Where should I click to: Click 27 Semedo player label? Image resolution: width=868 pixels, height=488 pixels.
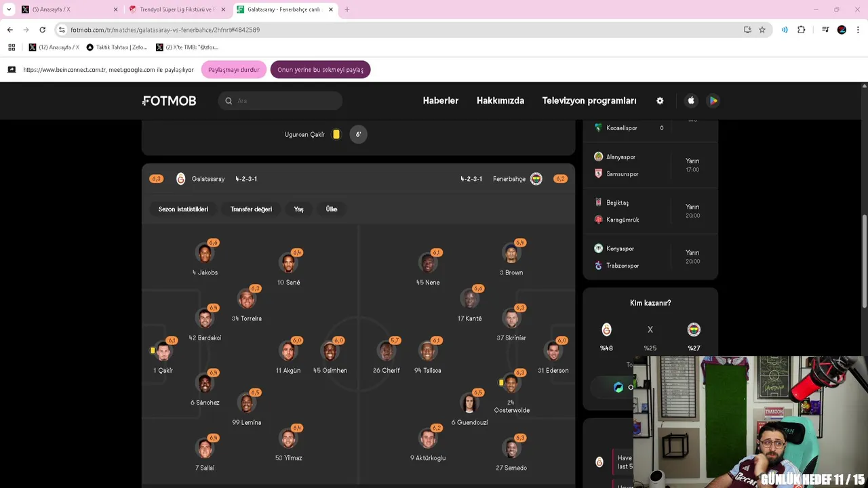point(511,468)
